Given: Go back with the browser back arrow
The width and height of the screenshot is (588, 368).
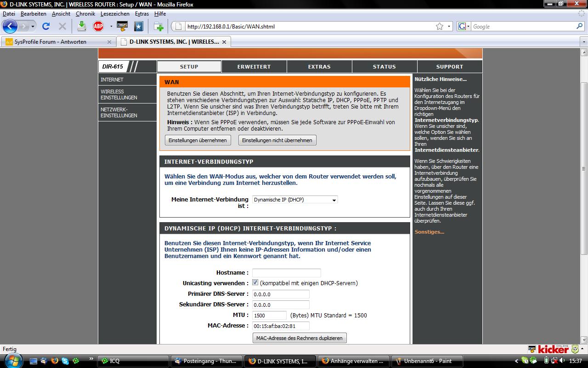Looking at the screenshot, I should [10, 26].
